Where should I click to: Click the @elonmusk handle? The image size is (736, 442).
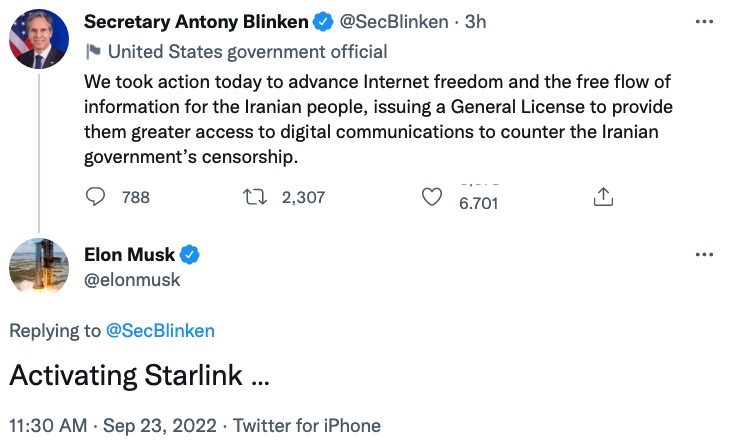[x=132, y=280]
